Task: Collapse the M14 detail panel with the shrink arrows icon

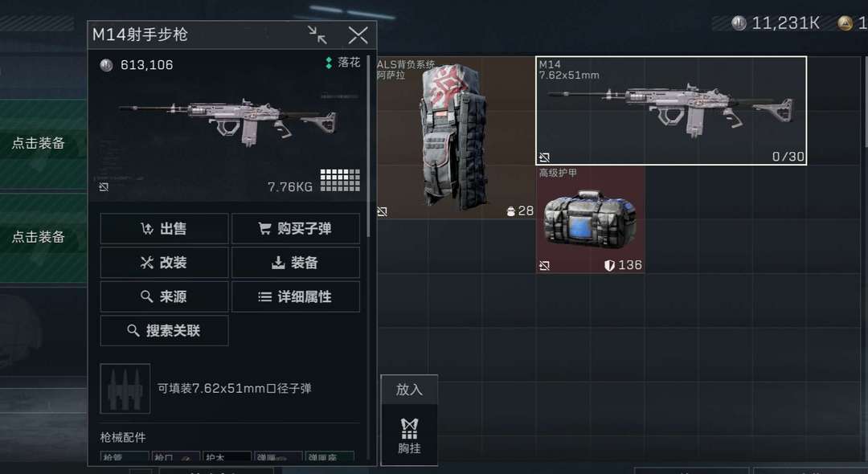Action: pyautogui.click(x=317, y=35)
